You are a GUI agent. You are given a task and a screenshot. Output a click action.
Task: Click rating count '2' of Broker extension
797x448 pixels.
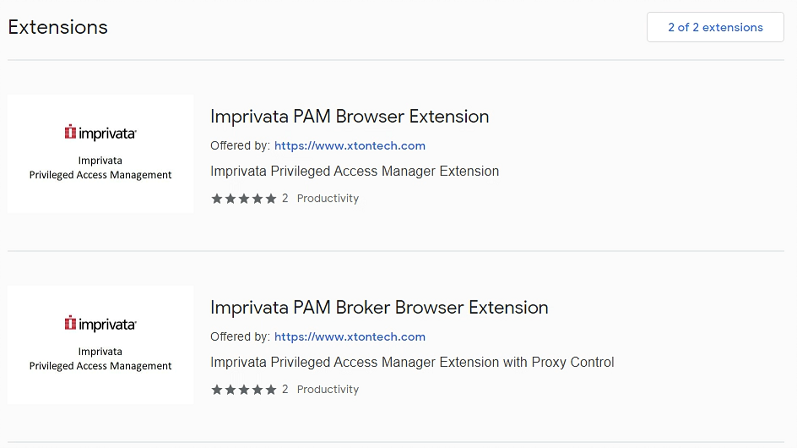point(285,389)
